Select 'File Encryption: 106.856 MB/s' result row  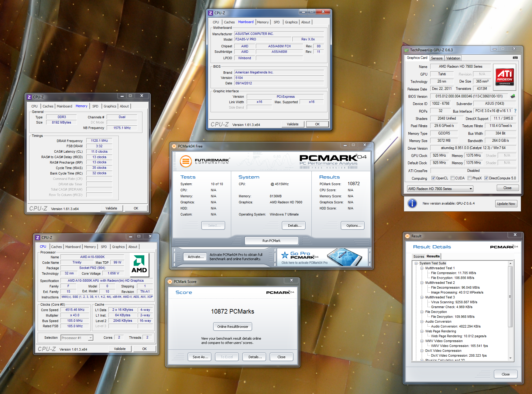click(x=452, y=278)
